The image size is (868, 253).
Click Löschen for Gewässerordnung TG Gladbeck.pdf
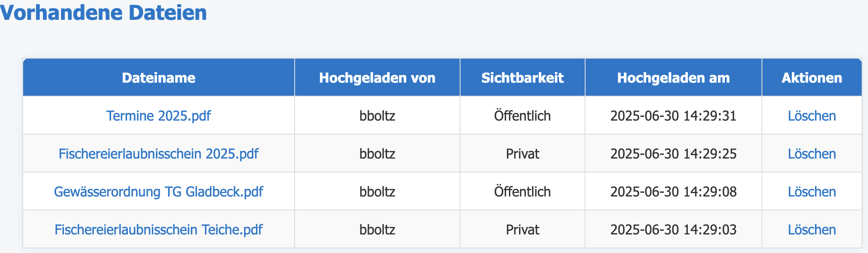[812, 191]
